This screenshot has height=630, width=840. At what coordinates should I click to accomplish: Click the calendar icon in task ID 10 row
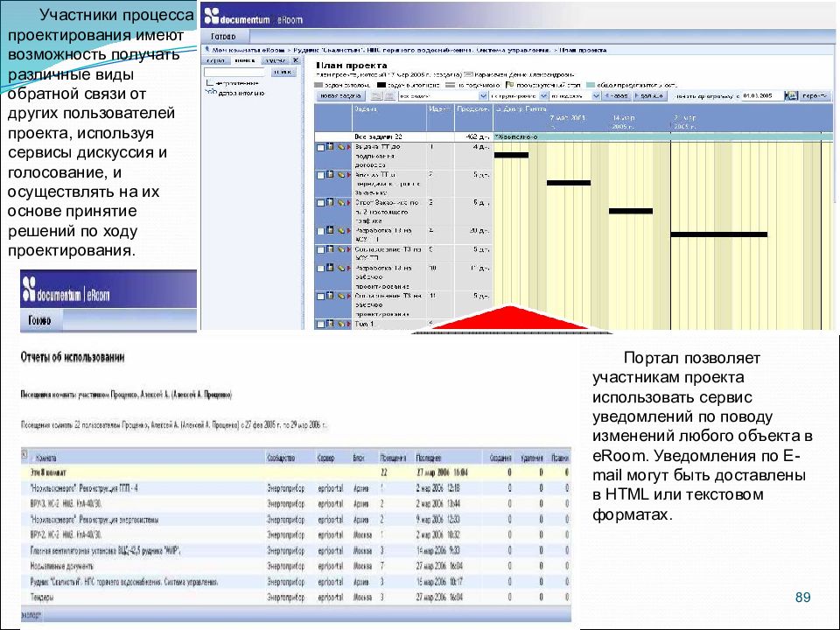[x=331, y=268]
